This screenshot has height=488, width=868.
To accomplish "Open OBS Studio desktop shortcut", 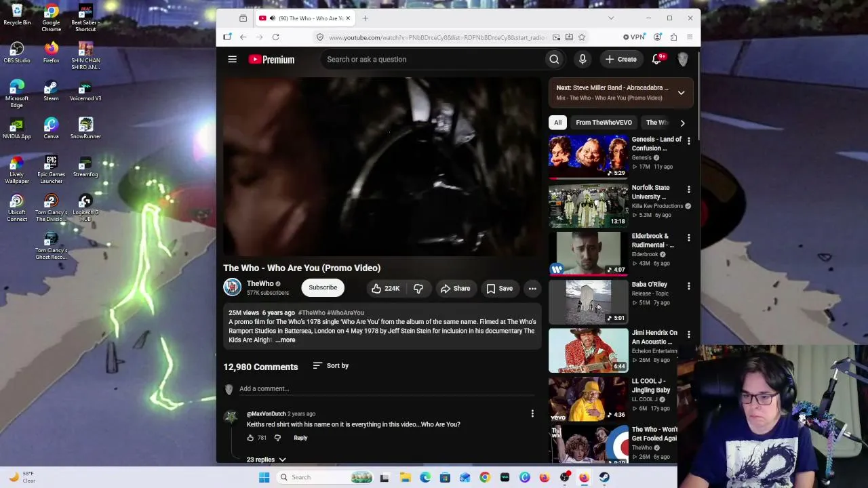I will tap(17, 53).
